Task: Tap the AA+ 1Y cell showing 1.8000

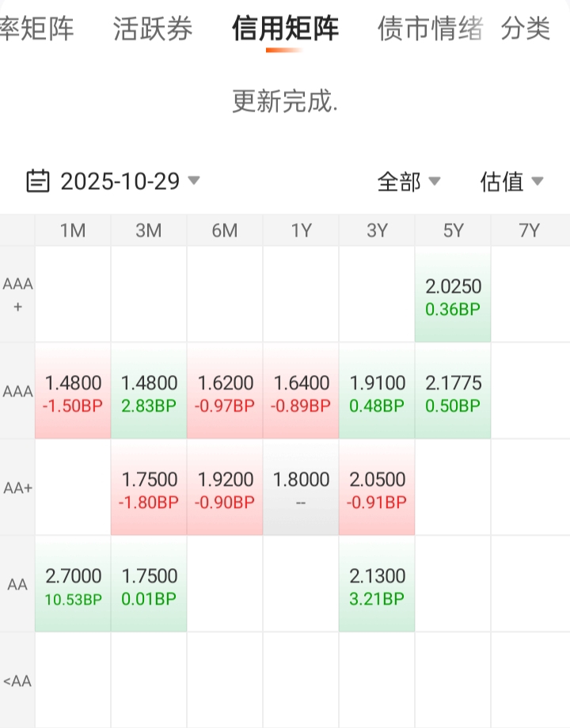Action: tap(301, 490)
